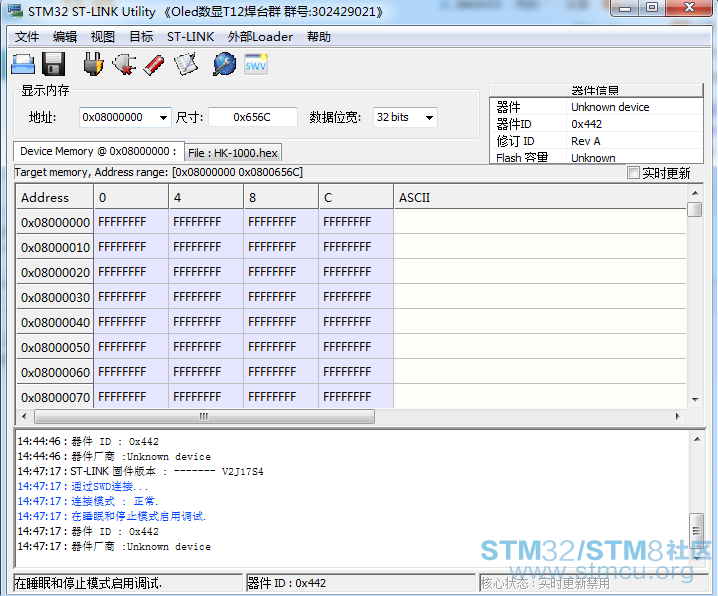Click FFFFFFFF cell in column C, row 0x08000050
Image resolution: width=718 pixels, height=596 pixels.
(356, 347)
